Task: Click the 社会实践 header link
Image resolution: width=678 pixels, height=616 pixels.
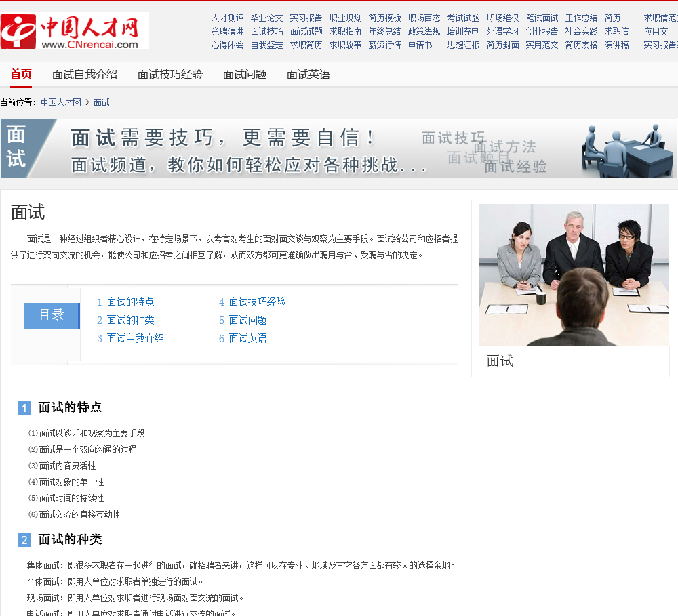Action: [x=582, y=32]
